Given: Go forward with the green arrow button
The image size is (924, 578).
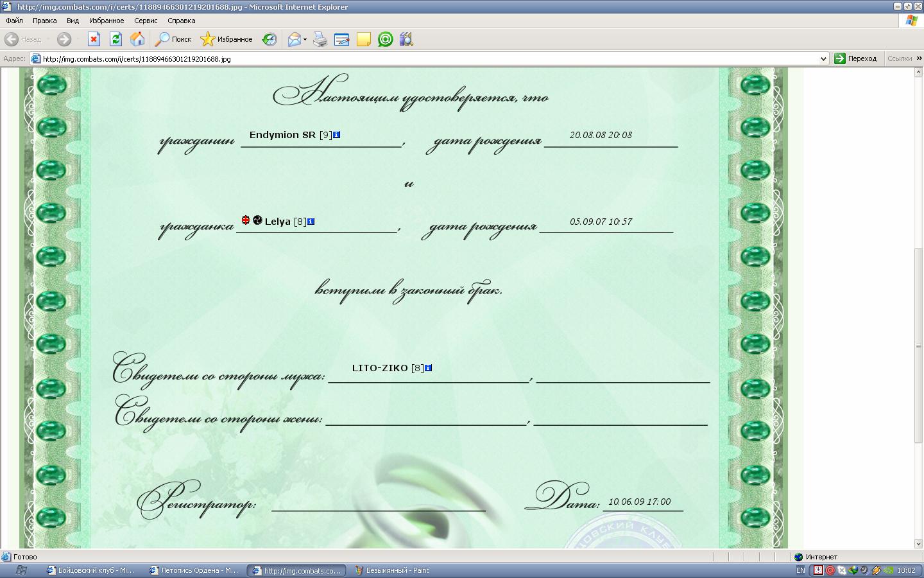Looking at the screenshot, I should [x=64, y=39].
